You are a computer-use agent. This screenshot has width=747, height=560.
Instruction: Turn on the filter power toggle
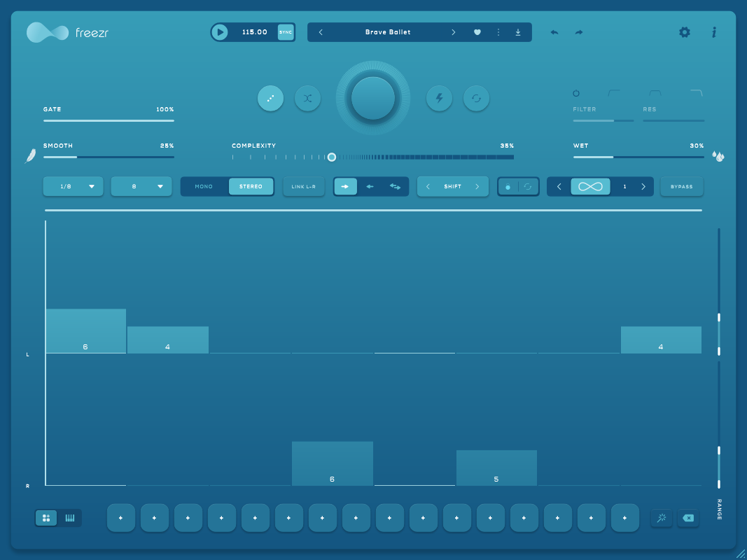(576, 93)
